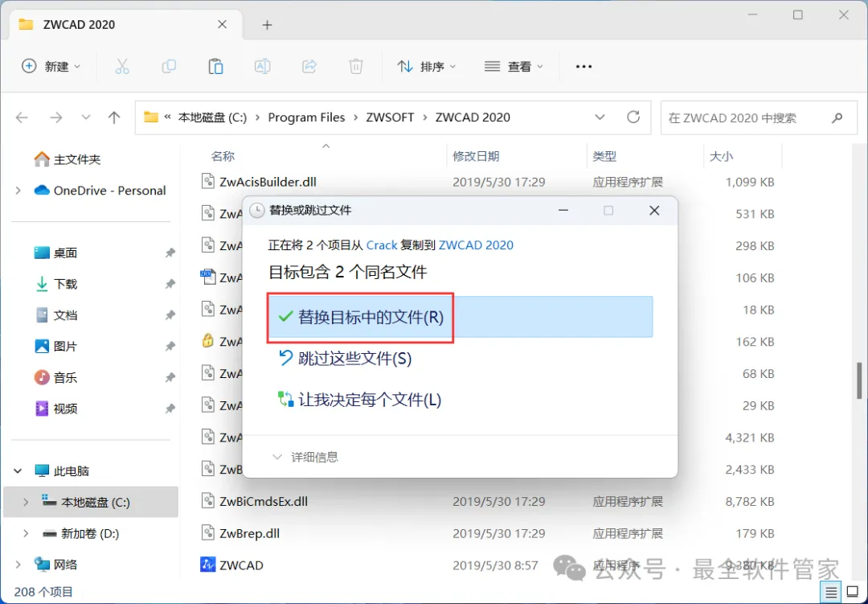This screenshot has height=604, width=868.
Task: Expand 新加卷 (D:) tree node
Action: point(26,533)
